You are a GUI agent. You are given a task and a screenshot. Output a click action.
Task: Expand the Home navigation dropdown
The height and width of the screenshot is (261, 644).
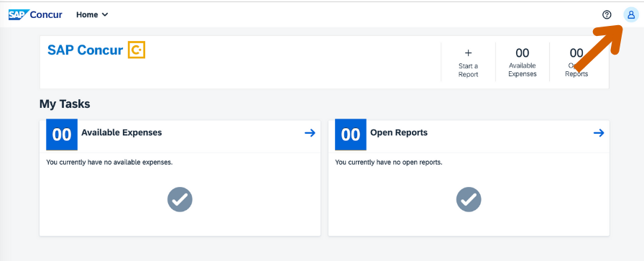tap(93, 15)
